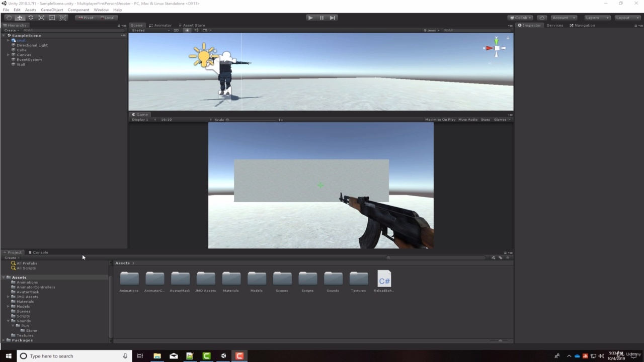Image resolution: width=644 pixels, height=362 pixels.
Task: Select the Hand pan tool
Action: [x=9, y=18]
